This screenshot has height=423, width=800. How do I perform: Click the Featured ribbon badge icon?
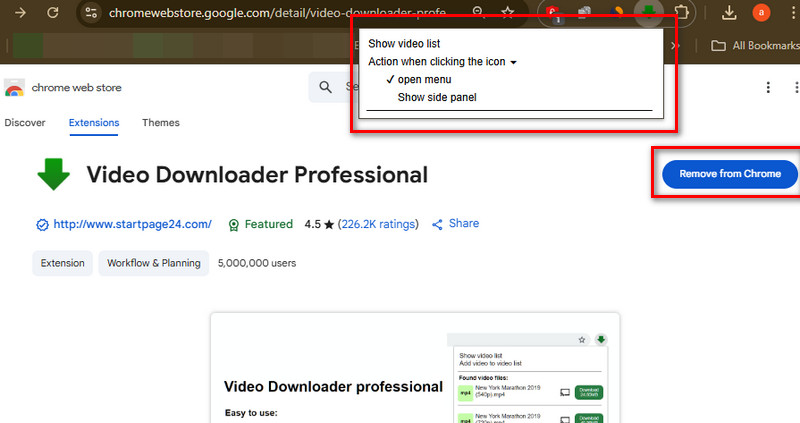(234, 225)
